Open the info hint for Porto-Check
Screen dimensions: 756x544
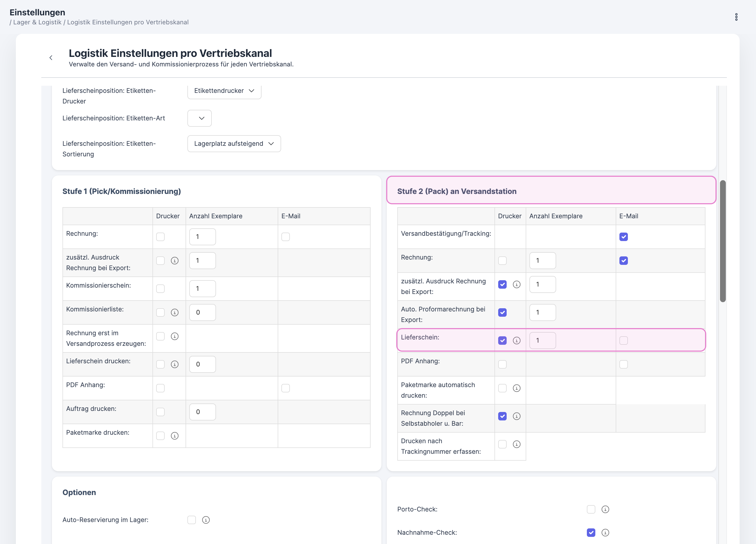pyautogui.click(x=605, y=509)
